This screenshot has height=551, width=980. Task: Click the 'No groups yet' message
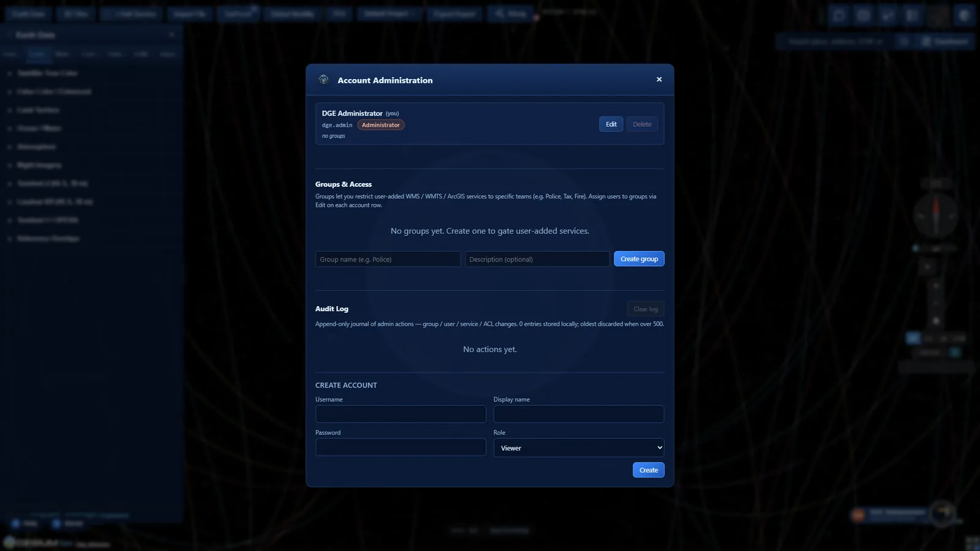[x=490, y=231]
